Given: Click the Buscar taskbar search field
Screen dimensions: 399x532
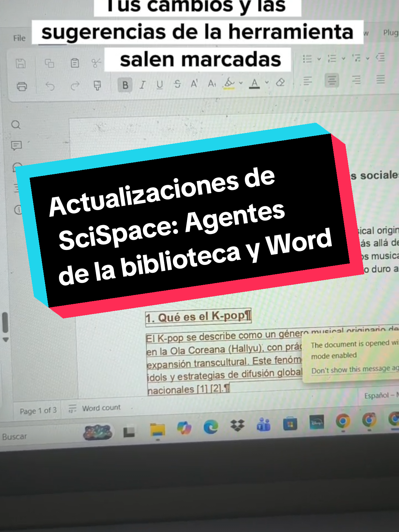Looking at the screenshot, I should [x=14, y=437].
